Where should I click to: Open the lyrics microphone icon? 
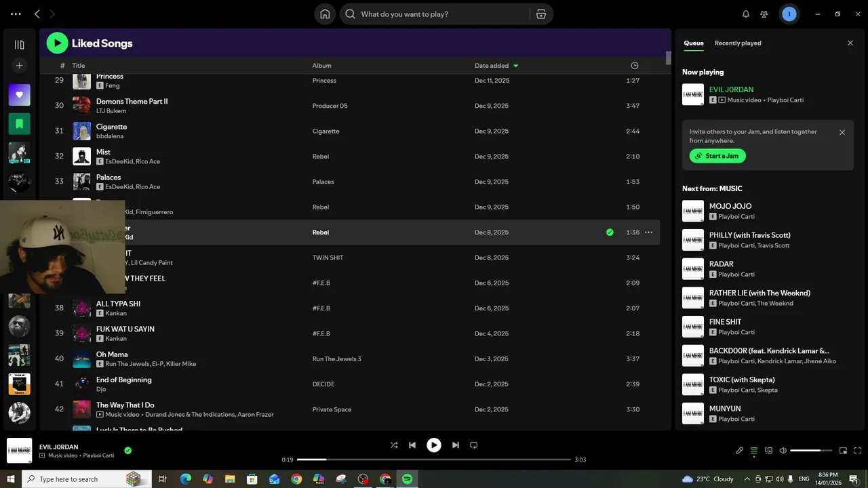740,451
